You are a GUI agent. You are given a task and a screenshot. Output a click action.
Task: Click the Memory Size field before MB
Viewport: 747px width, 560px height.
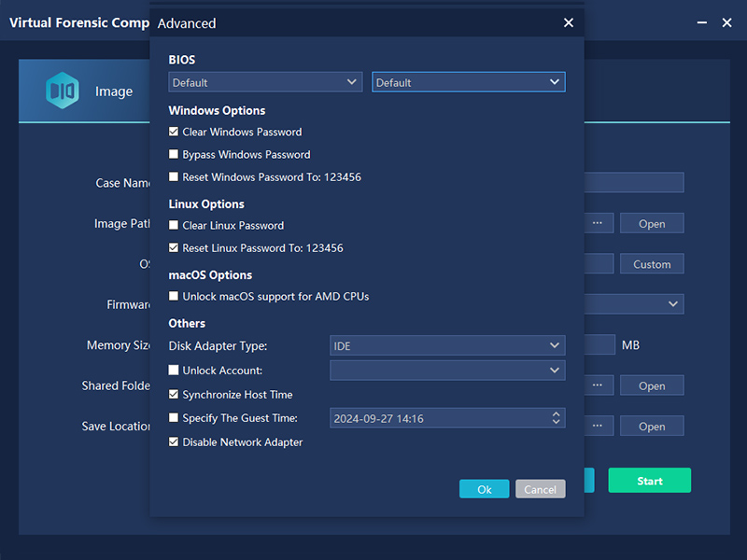[599, 344]
